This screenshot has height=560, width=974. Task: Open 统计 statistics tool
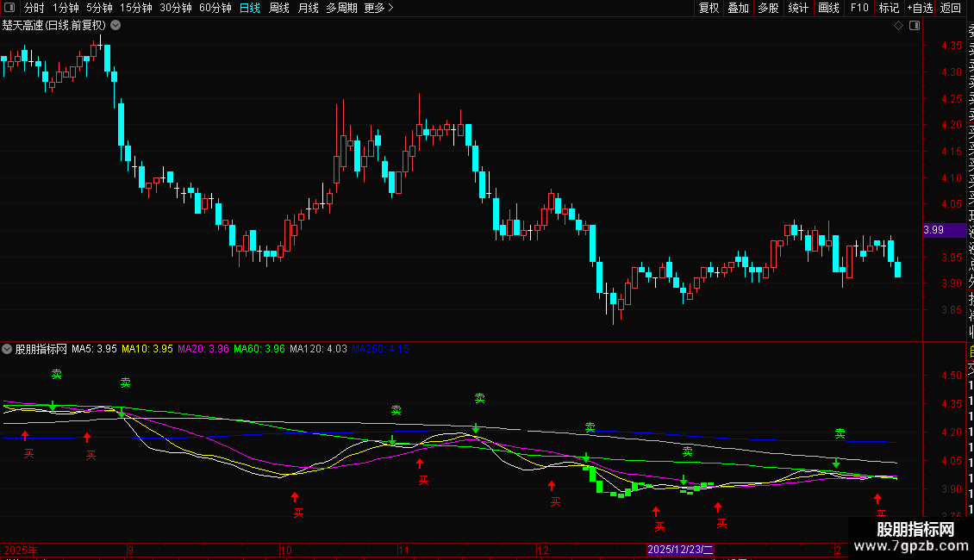tap(798, 9)
